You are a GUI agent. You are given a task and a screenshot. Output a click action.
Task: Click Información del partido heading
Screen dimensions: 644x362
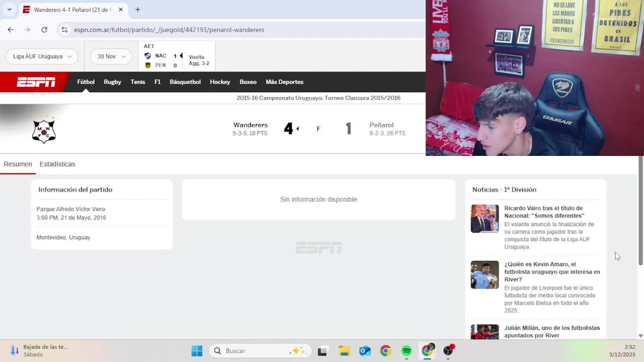coord(75,190)
